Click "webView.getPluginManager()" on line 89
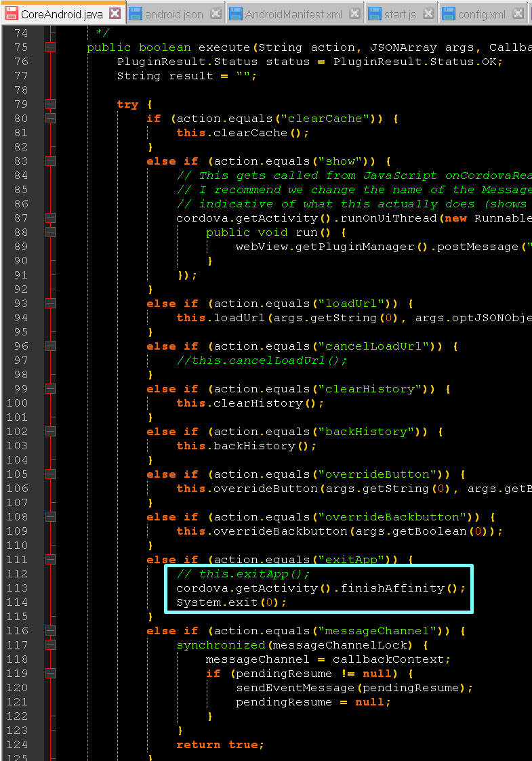Viewport: 532px width, 761px height. tap(331, 247)
